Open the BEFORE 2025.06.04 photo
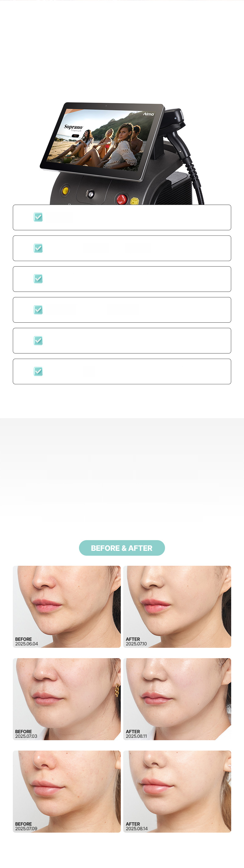 (67, 607)
